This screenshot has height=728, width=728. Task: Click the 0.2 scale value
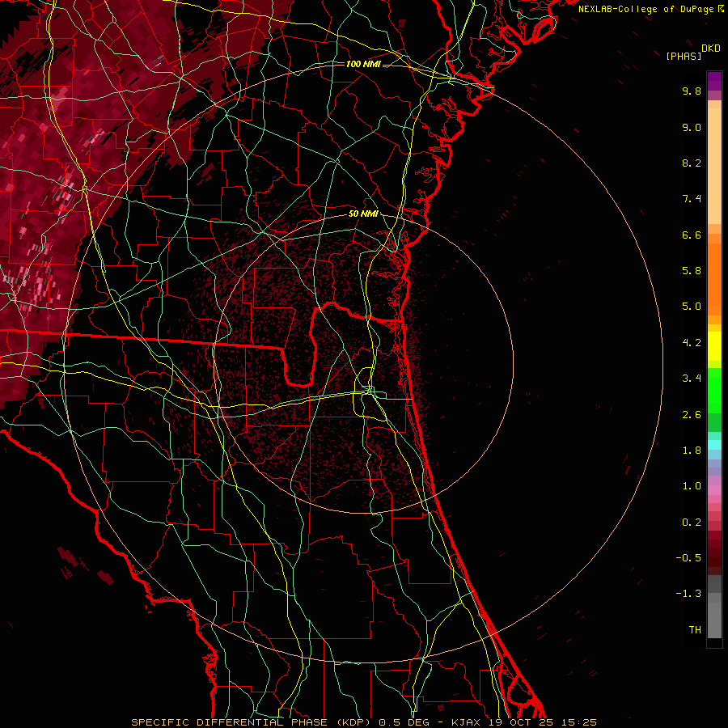click(692, 523)
